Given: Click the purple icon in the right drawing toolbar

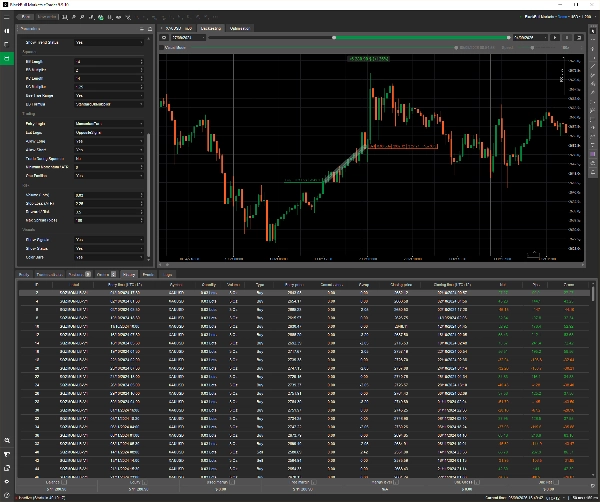Looking at the screenshot, I should (x=593, y=154).
